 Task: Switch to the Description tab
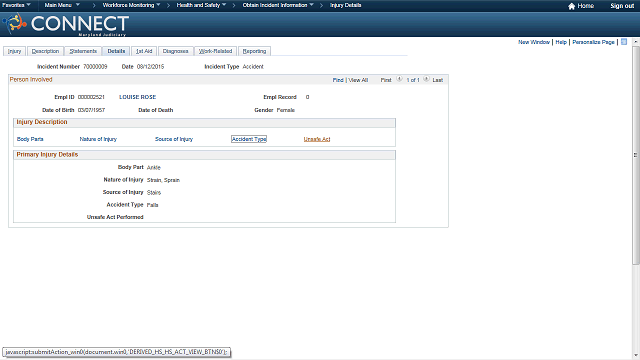[45, 51]
